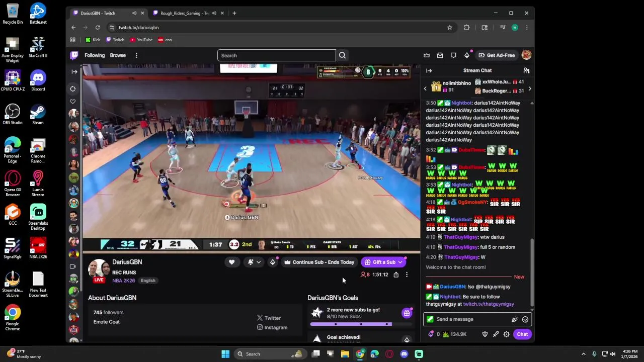Open the channel points balance 134.9K
The image size is (644, 362).
[x=454, y=334]
